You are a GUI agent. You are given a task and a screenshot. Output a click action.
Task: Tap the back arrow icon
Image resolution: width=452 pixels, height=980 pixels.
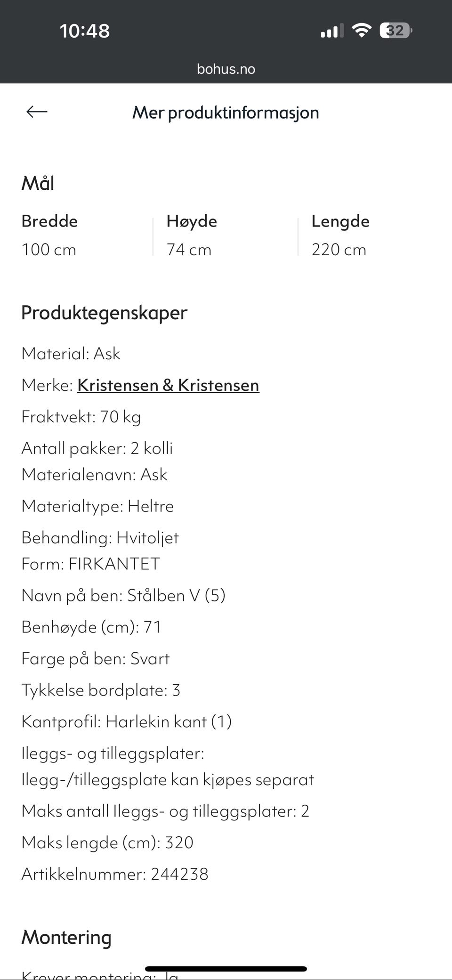[x=36, y=112]
